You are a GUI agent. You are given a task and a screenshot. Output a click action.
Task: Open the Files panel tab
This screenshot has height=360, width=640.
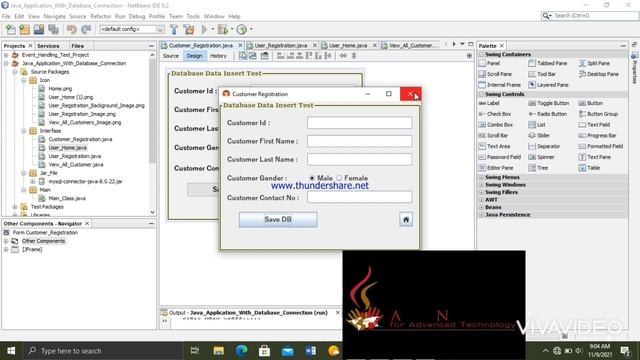78,46
